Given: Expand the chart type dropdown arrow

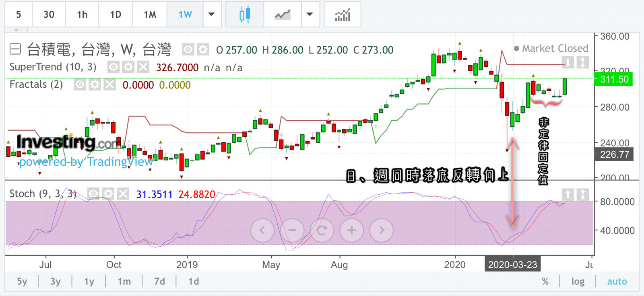Looking at the screenshot, I should pyautogui.click(x=310, y=14).
